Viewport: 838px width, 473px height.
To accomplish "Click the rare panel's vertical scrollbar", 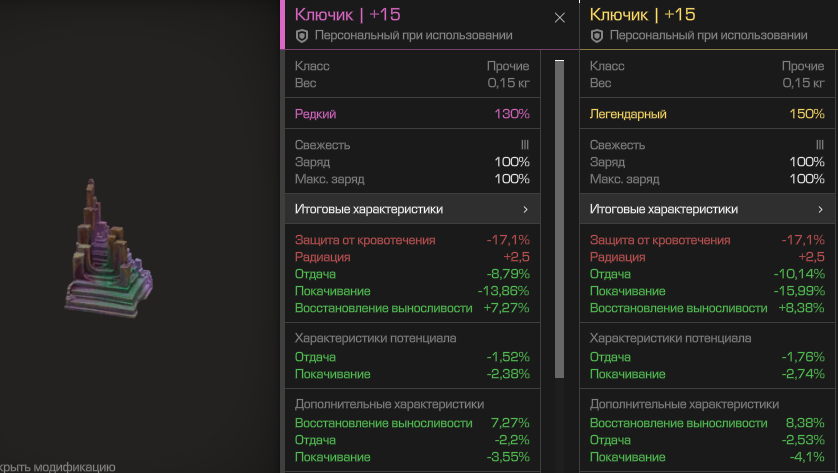I will pyautogui.click(x=560, y=219).
